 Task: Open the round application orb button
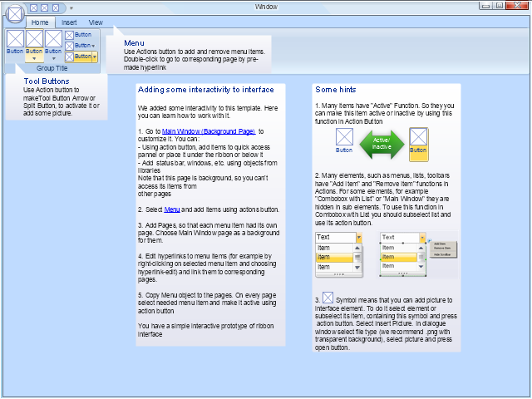15,14
